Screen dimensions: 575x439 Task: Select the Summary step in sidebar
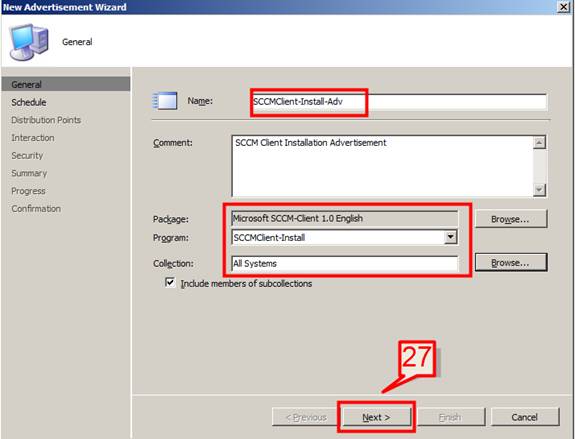pyautogui.click(x=29, y=173)
